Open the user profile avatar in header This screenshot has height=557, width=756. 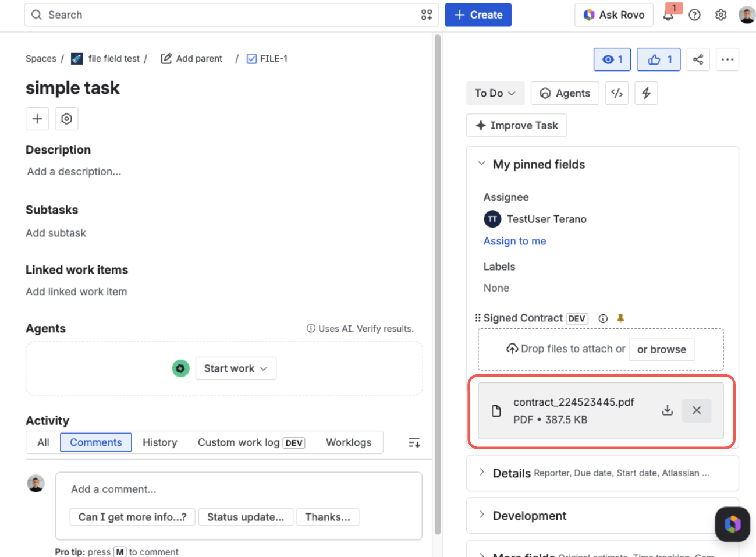pos(747,15)
